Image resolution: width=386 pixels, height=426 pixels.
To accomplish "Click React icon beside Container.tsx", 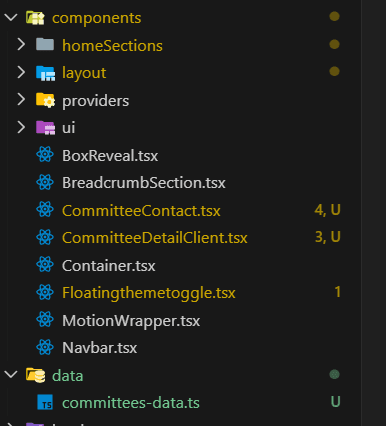I will [x=45, y=265].
